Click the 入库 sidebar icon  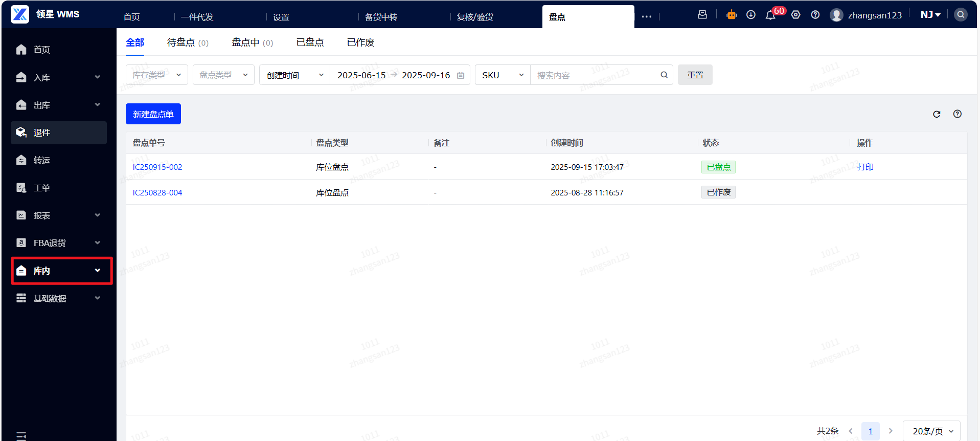pyautogui.click(x=21, y=77)
